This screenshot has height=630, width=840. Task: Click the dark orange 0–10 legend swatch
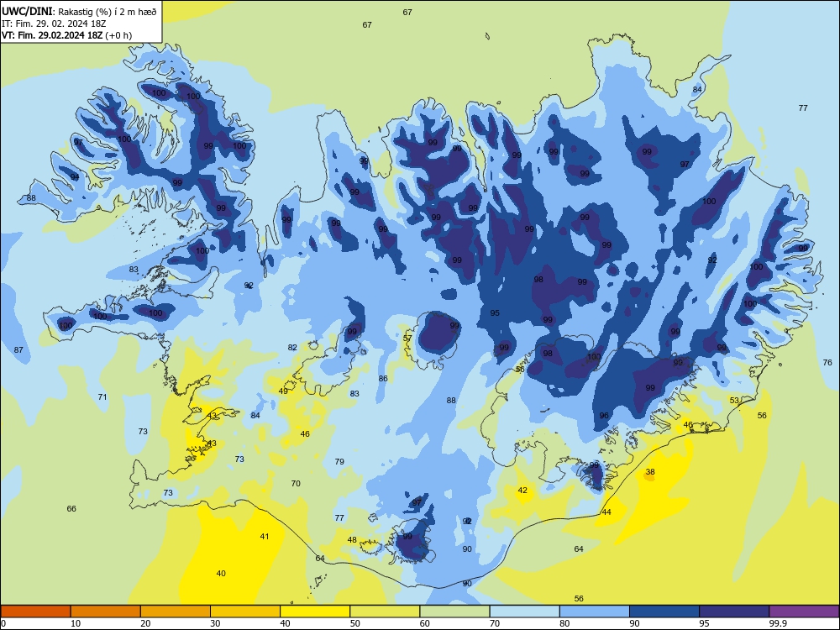pyautogui.click(x=35, y=612)
